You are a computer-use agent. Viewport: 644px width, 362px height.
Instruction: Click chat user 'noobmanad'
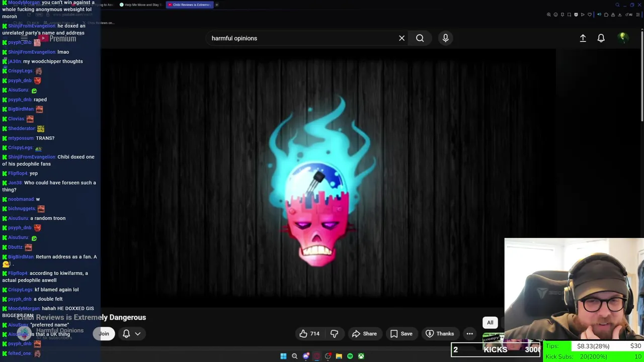[21, 199]
